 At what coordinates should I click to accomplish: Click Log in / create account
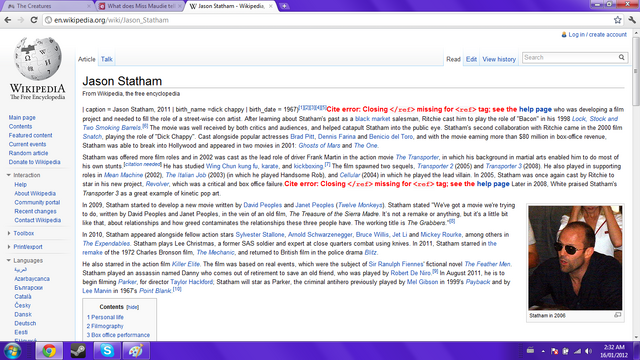[x=598, y=35]
